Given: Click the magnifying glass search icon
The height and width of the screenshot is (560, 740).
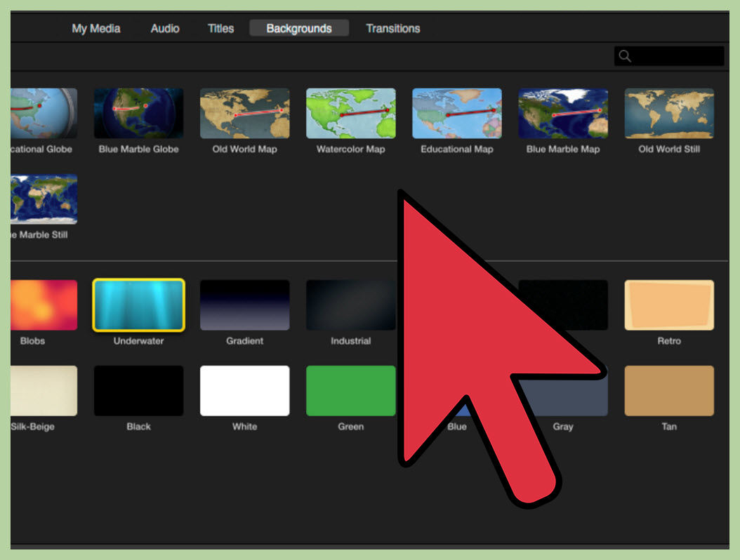Looking at the screenshot, I should click(x=625, y=56).
